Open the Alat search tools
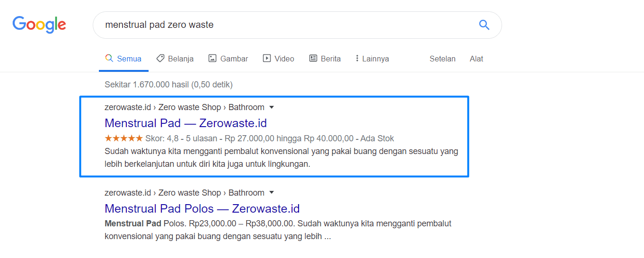Image resolution: width=644 pixels, height=258 pixels. click(x=476, y=59)
